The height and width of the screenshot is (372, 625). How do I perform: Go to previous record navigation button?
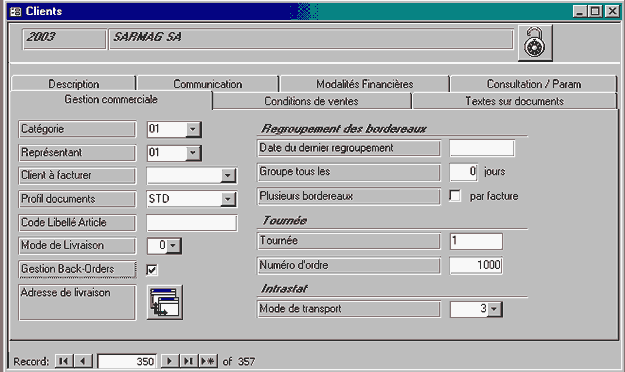pyautogui.click(x=83, y=361)
